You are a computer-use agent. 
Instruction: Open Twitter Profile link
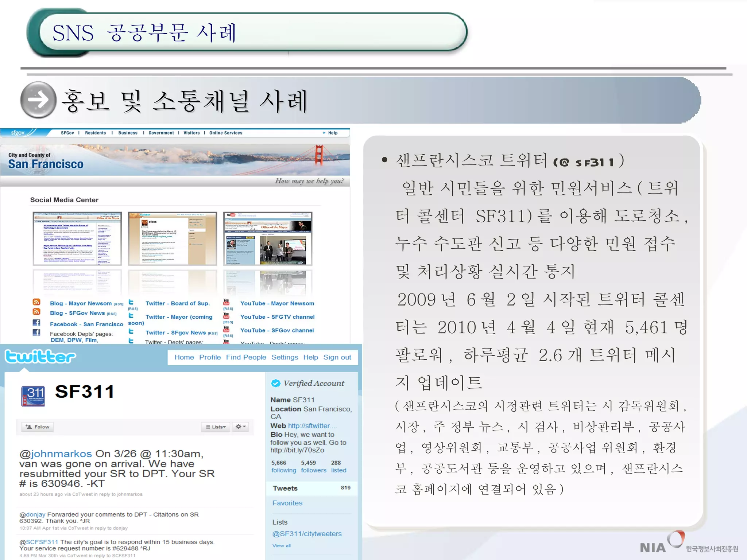[x=210, y=357]
